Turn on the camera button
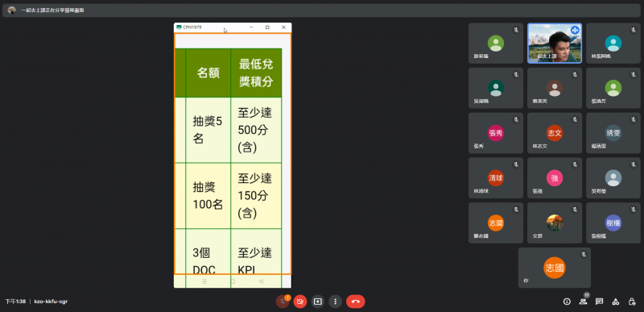This screenshot has width=644, height=312. (x=299, y=302)
